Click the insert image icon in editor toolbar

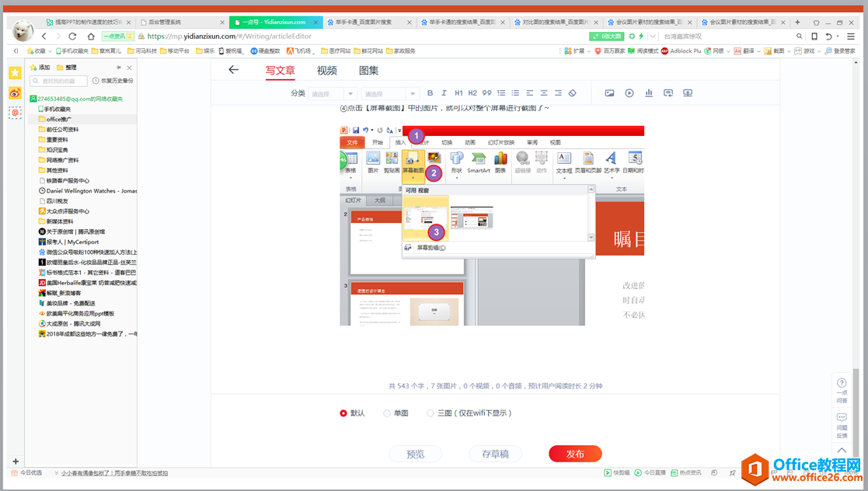click(609, 92)
